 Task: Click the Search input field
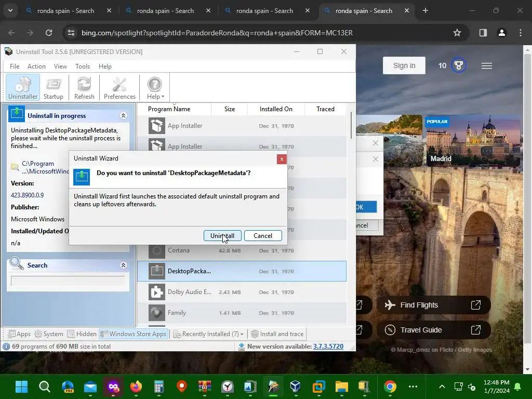coord(68,281)
